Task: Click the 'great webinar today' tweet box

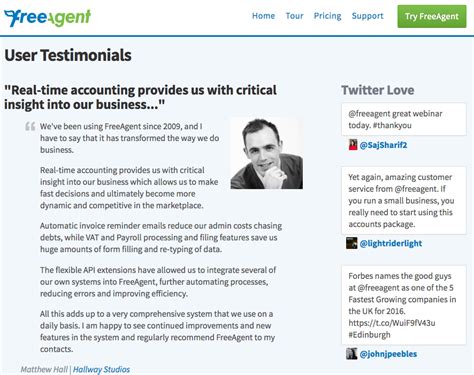Action: coord(404,119)
